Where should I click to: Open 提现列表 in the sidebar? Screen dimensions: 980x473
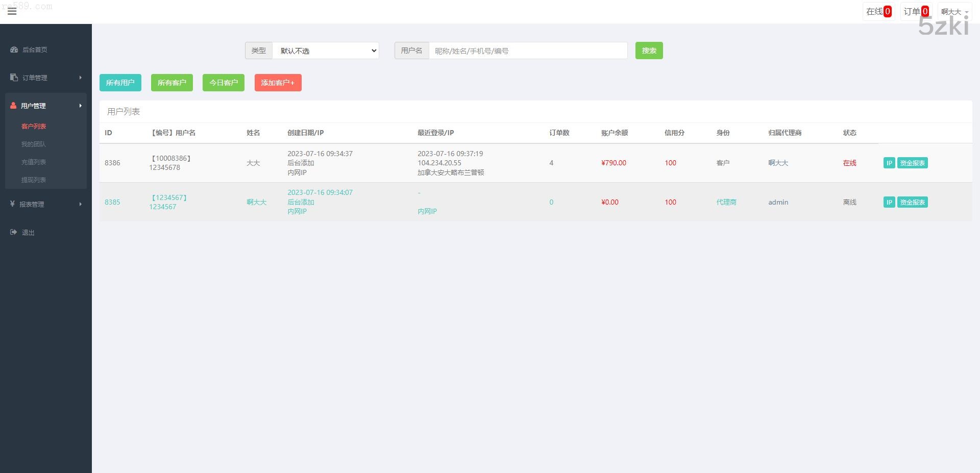pos(34,180)
